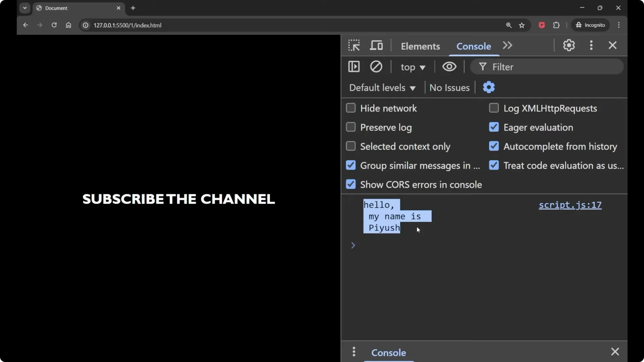This screenshot has width=644, height=362.
Task: Open the script.js:17 source link
Action: (570, 205)
